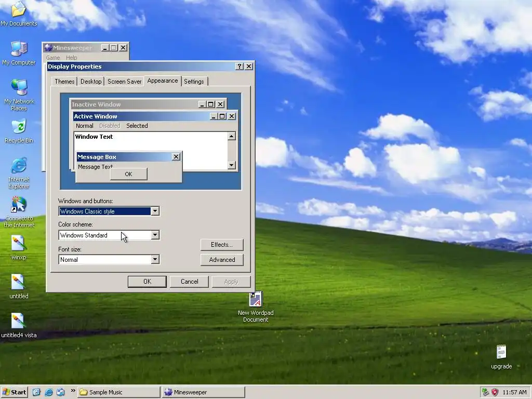Click preview scrollbar up arrow
The image size is (532, 399).
tap(232, 137)
